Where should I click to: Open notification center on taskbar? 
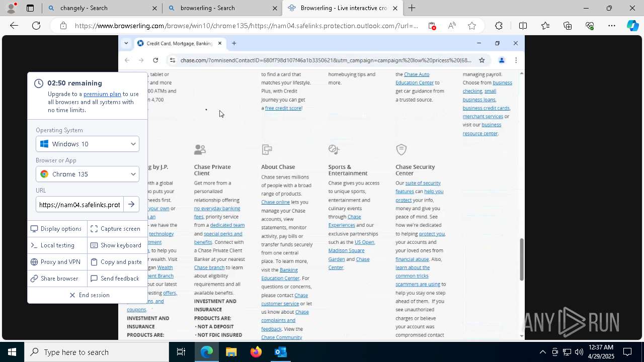coord(628,352)
